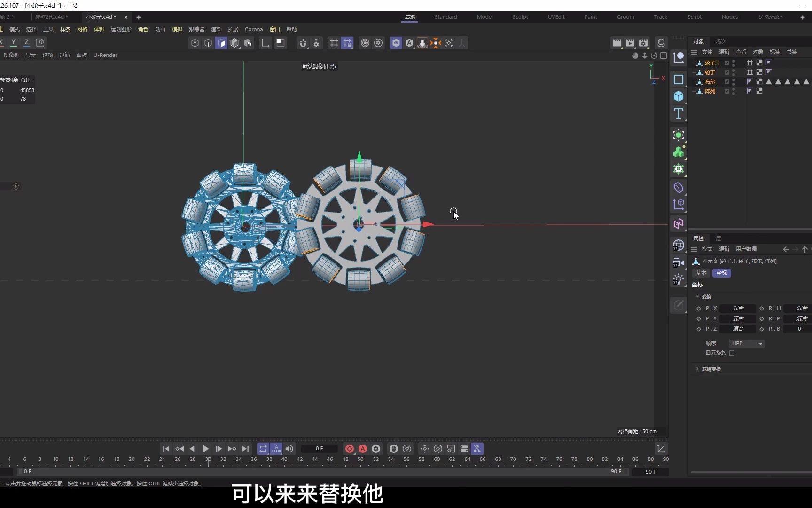Click the Text tool icon in right sidebar
Image resolution: width=812 pixels, height=508 pixels.
click(679, 113)
